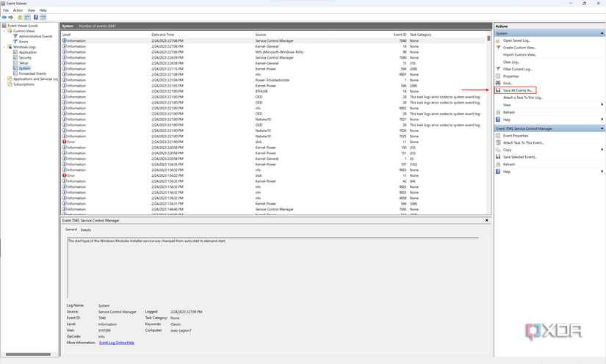Open Properties in the System actions
This screenshot has width=606, height=364.
click(511, 76)
